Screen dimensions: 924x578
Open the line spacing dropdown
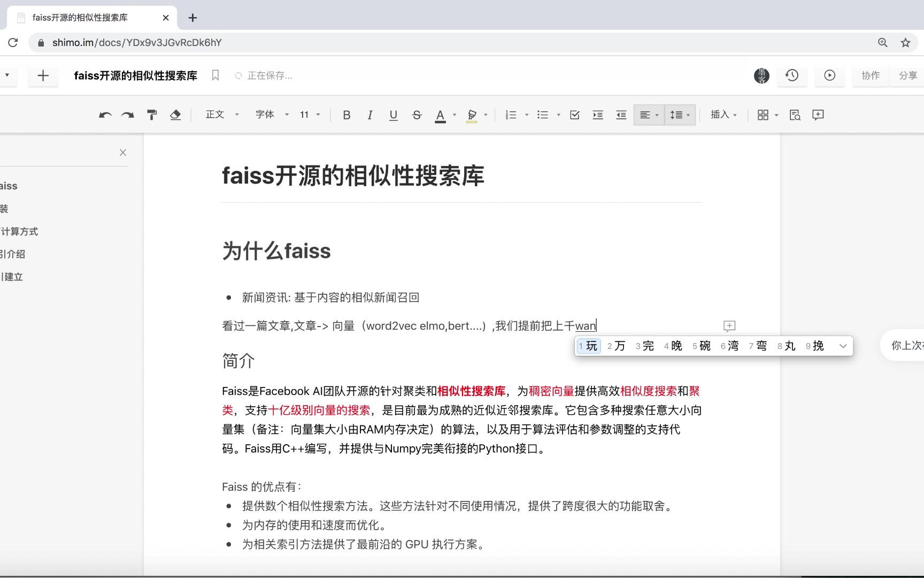[x=680, y=115]
